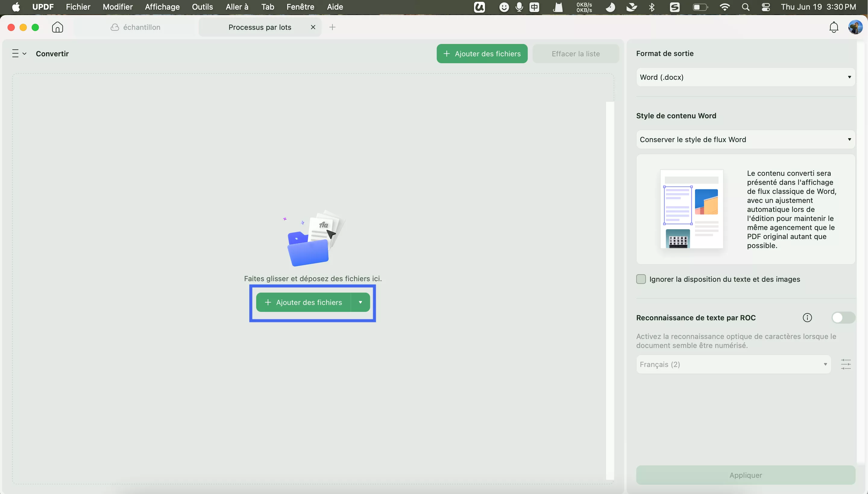Open the notifications bell
This screenshot has width=868, height=494.
(834, 27)
